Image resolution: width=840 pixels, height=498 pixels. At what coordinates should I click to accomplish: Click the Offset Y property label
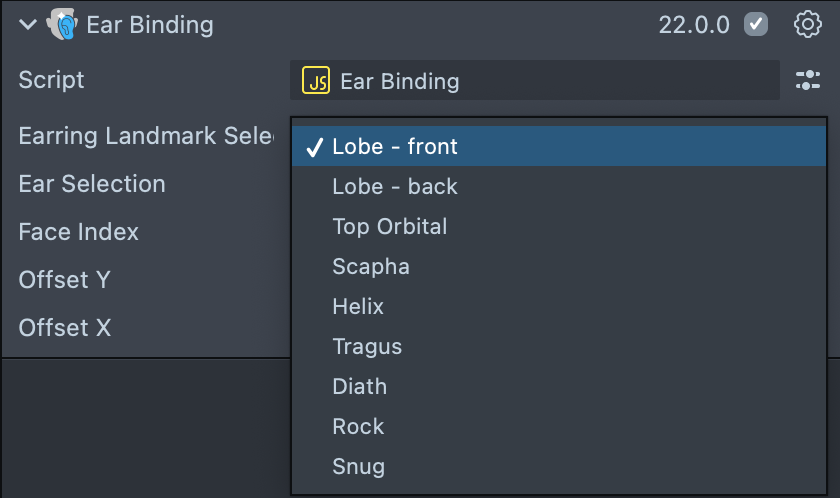click(65, 280)
